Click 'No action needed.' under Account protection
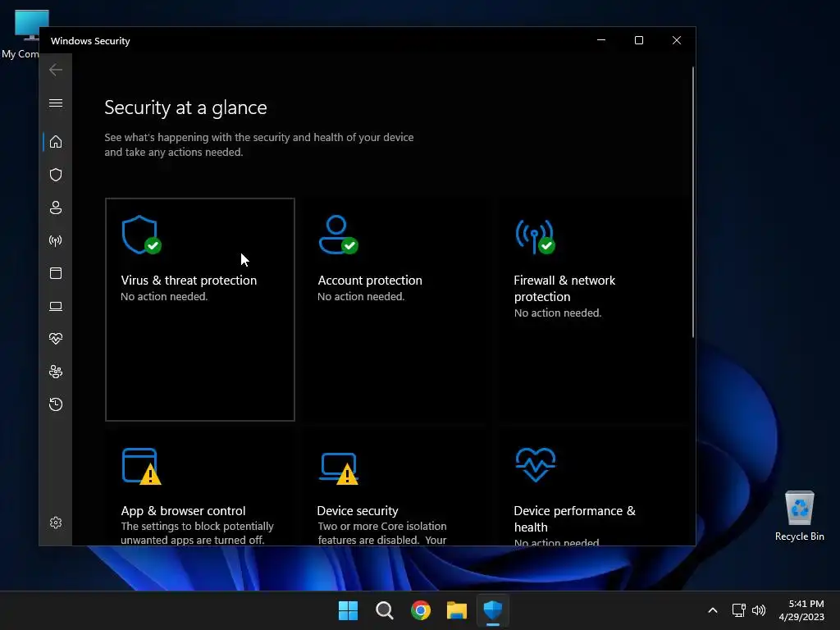This screenshot has height=630, width=840. click(x=361, y=296)
